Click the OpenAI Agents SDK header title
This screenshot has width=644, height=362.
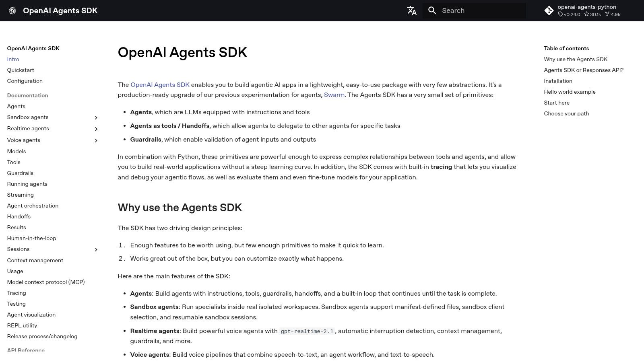tap(60, 11)
